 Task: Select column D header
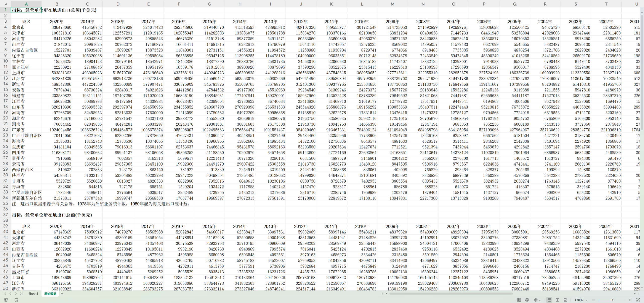(x=118, y=4)
